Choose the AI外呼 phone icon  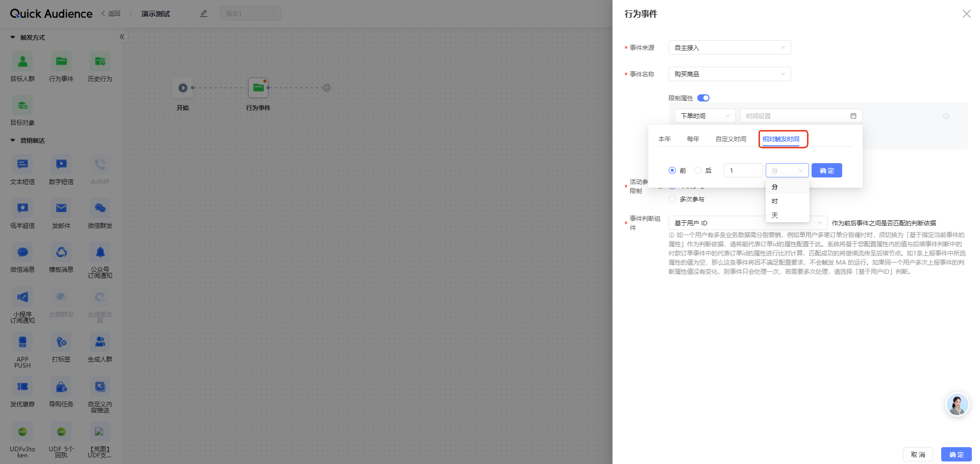point(100,164)
